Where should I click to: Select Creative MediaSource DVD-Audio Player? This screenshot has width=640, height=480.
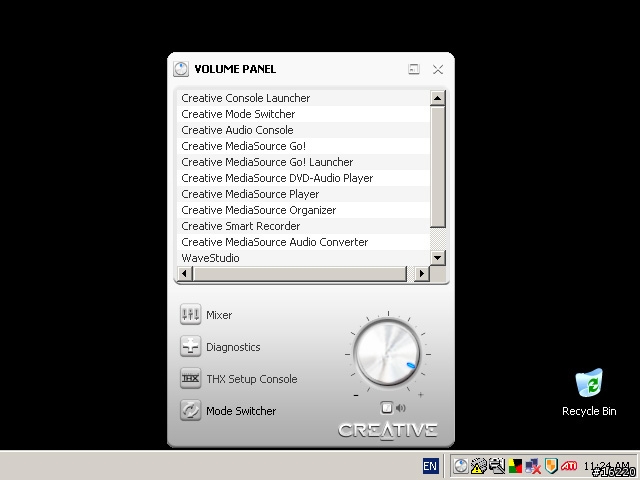[x=303, y=178]
